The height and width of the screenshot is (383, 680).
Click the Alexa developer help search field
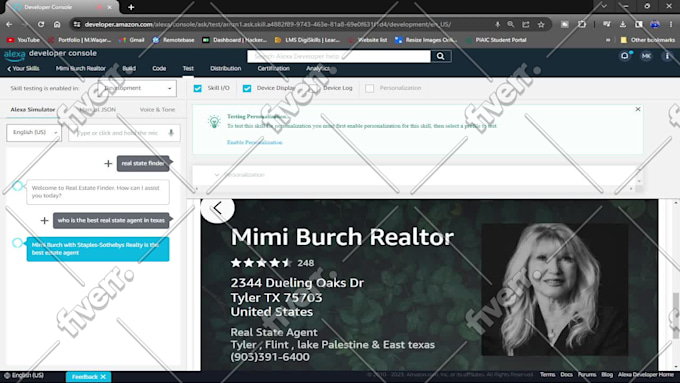tap(339, 56)
